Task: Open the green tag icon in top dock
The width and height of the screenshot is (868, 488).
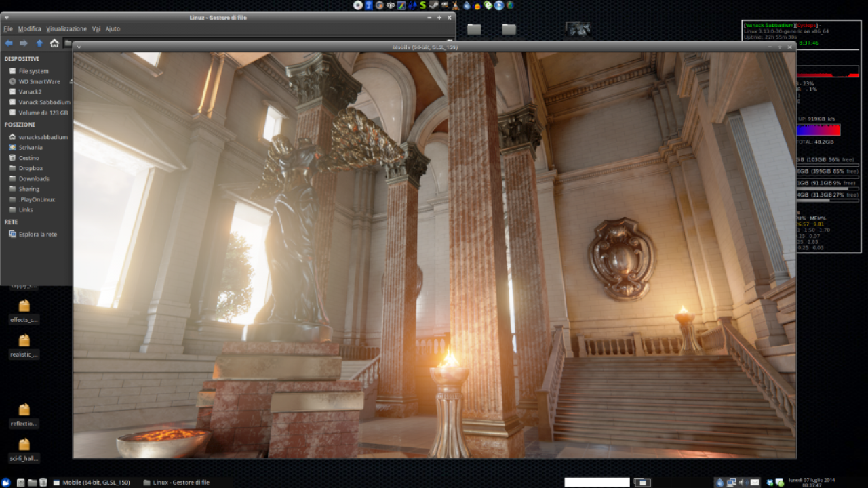Action: (x=488, y=5)
